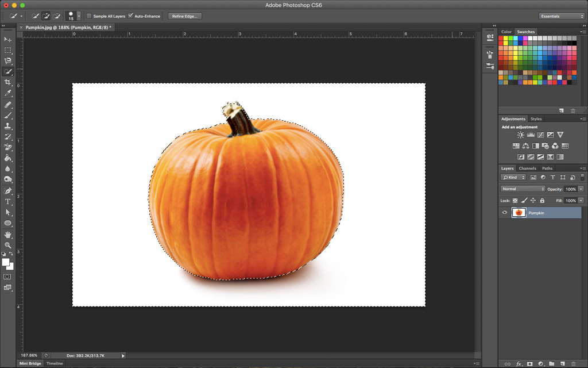Add a Curves adjustment
Screen dimensions: 588x368
pyautogui.click(x=541, y=135)
